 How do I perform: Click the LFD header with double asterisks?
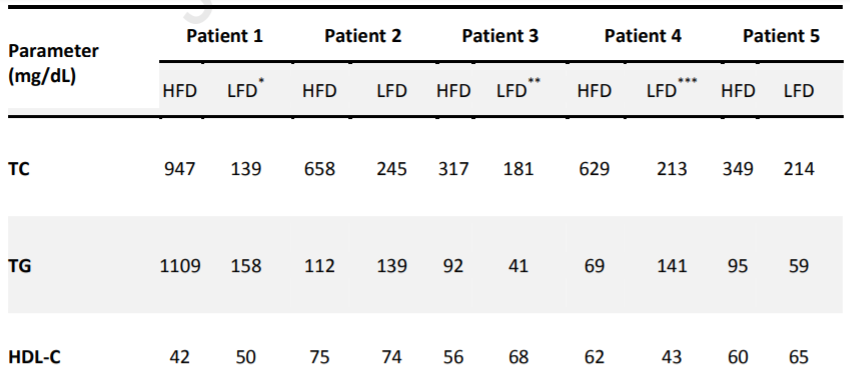click(x=518, y=88)
